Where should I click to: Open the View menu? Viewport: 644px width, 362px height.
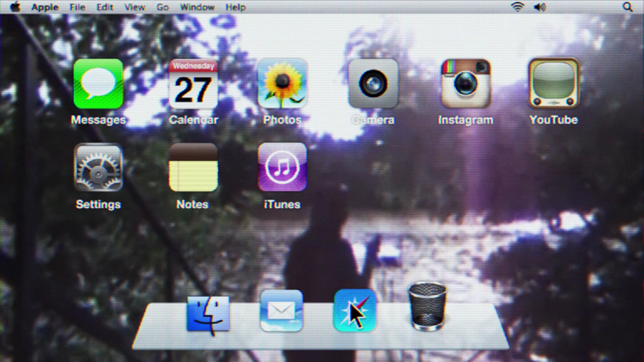(x=135, y=7)
